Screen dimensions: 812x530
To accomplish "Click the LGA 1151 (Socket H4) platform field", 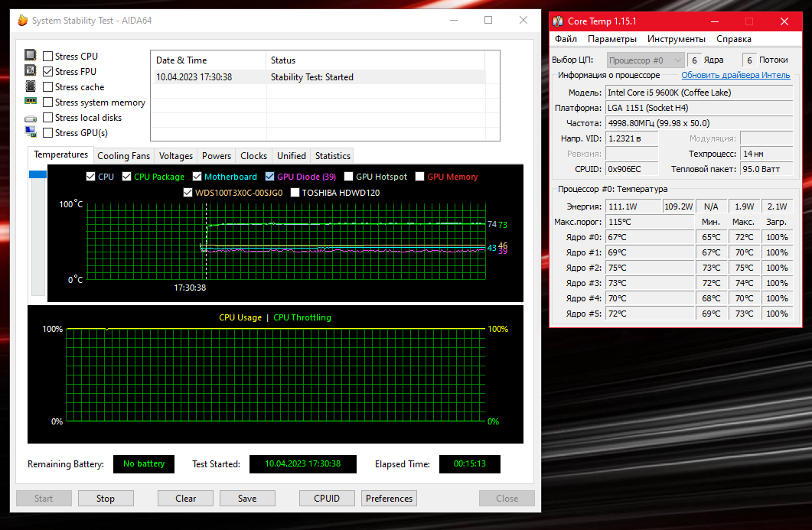I will pyautogui.click(x=699, y=108).
